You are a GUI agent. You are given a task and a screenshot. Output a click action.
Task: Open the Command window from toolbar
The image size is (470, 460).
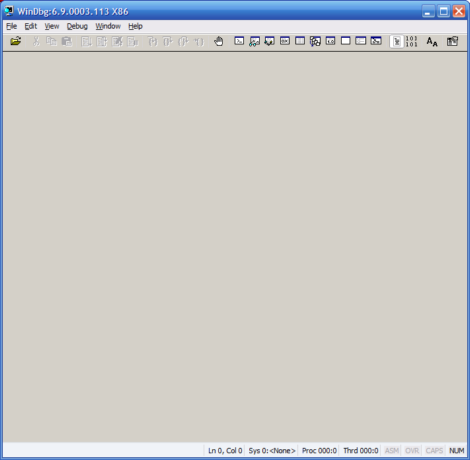[239, 41]
